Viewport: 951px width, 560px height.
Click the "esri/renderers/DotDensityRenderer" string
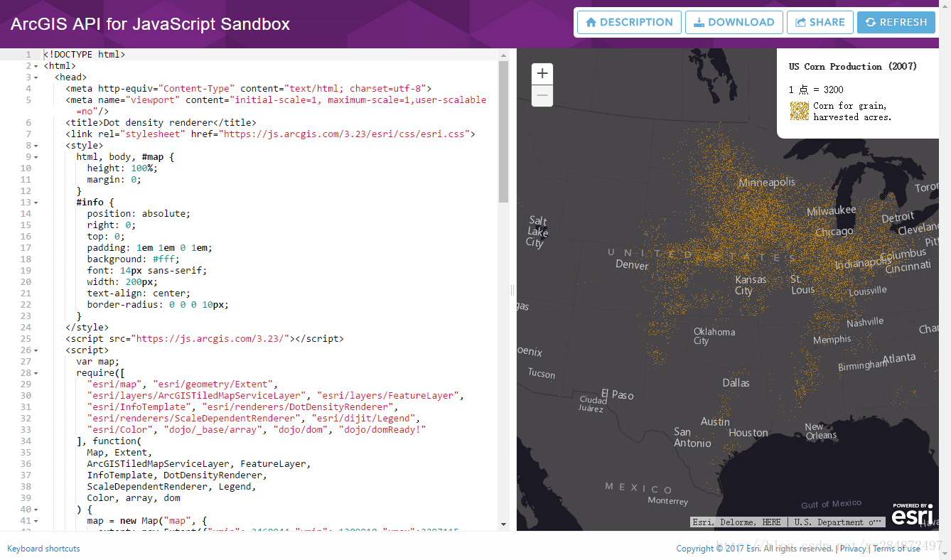299,407
